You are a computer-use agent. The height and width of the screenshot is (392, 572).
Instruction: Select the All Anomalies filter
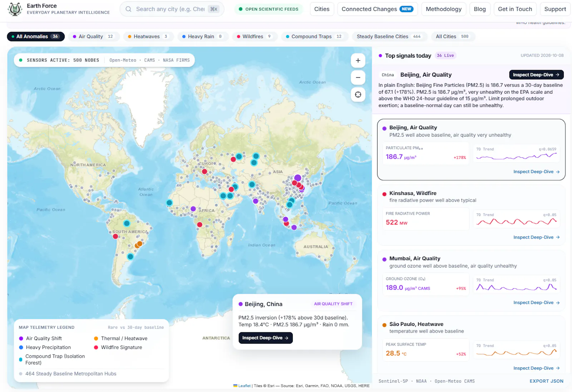(x=36, y=36)
